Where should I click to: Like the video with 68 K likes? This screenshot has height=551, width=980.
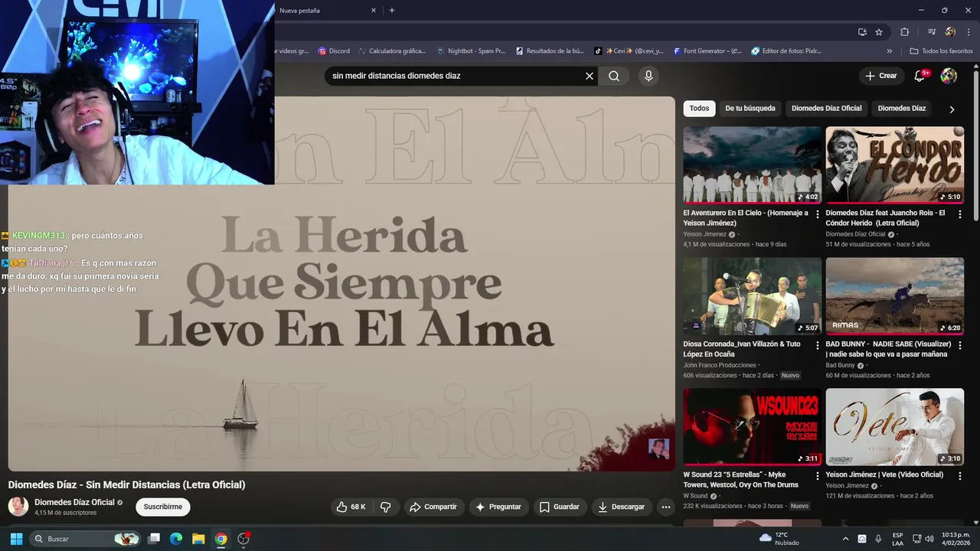coord(351,507)
